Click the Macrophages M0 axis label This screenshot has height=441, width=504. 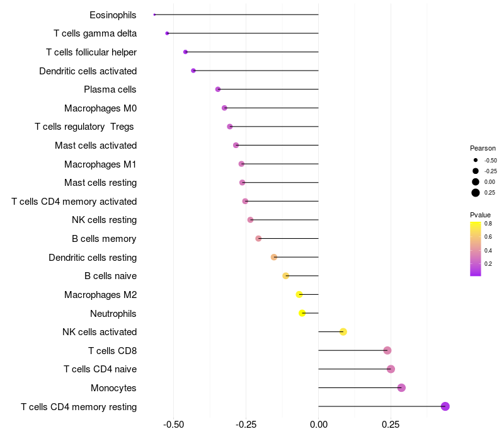101,108
